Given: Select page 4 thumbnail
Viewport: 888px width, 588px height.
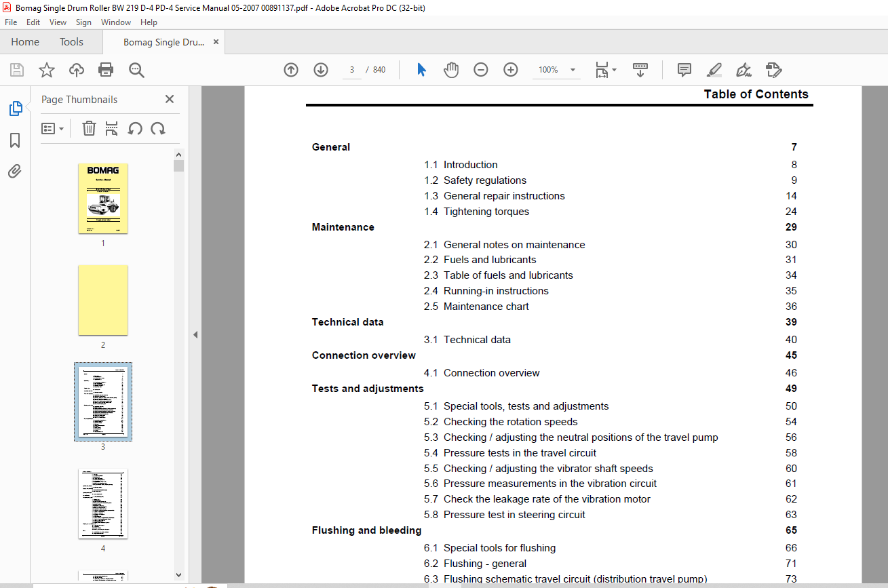Looking at the screenshot, I should (103, 504).
